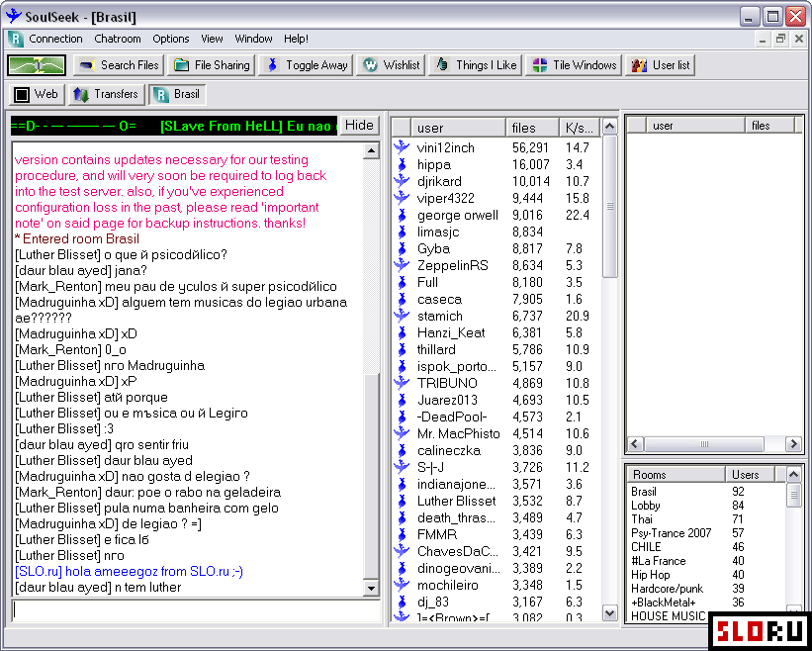Toggle Away status button
Image resolution: width=812 pixels, height=651 pixels.
click(x=306, y=65)
